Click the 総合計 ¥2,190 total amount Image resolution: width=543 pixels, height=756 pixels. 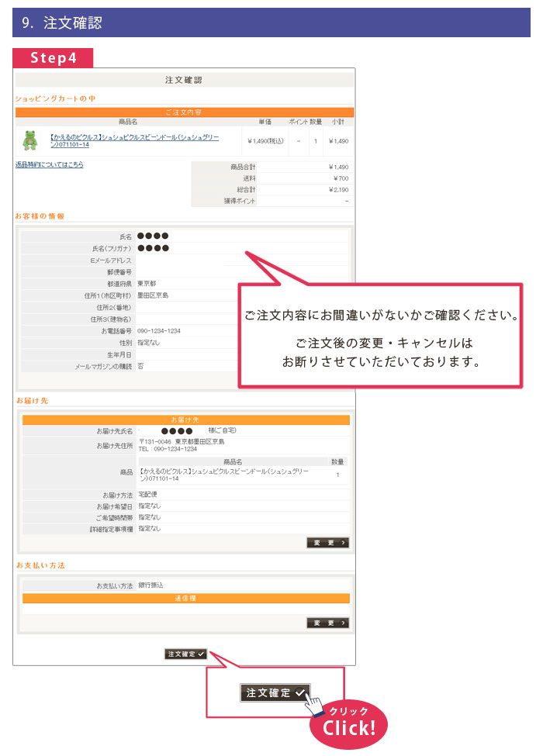[338, 189]
